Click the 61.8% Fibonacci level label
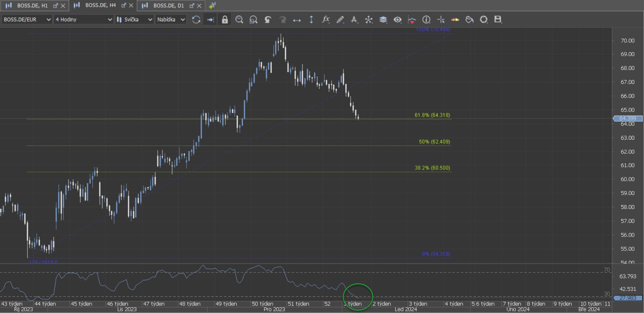Viewport: 644px width, 313px height. click(432, 115)
